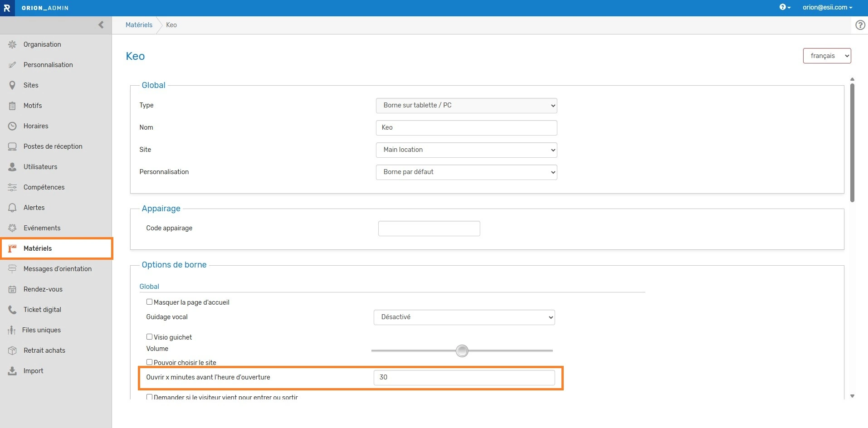Open the orion@esii.com account menu
Viewport: 868px width, 428px height.
[827, 7]
